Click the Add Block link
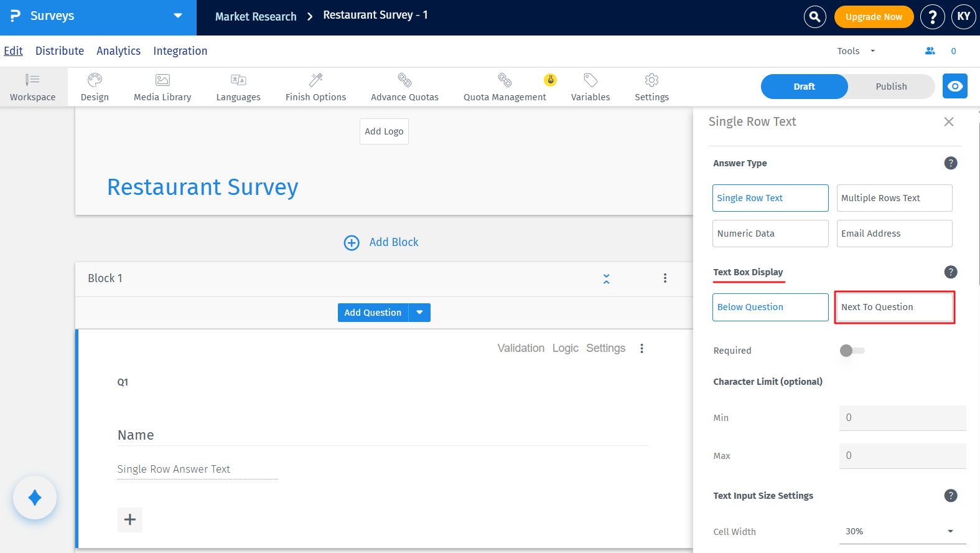This screenshot has height=553, width=980. tap(394, 242)
